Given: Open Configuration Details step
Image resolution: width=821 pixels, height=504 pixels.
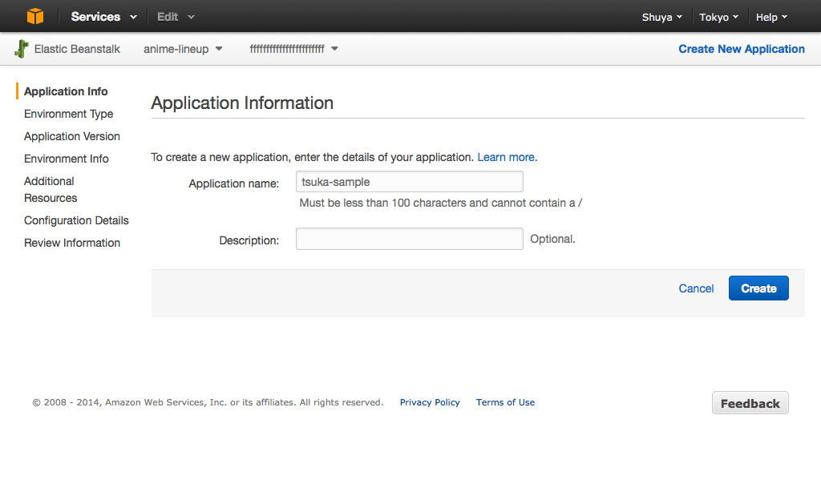Looking at the screenshot, I should [x=76, y=220].
